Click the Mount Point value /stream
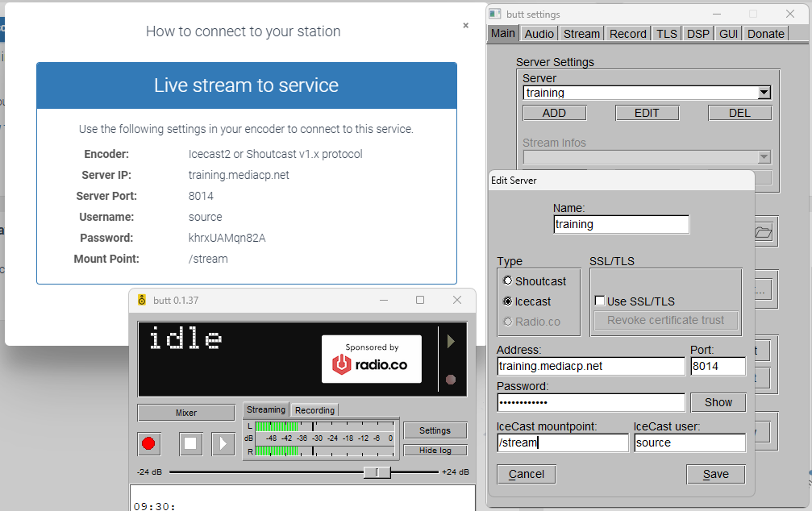The image size is (812, 511). pos(208,259)
